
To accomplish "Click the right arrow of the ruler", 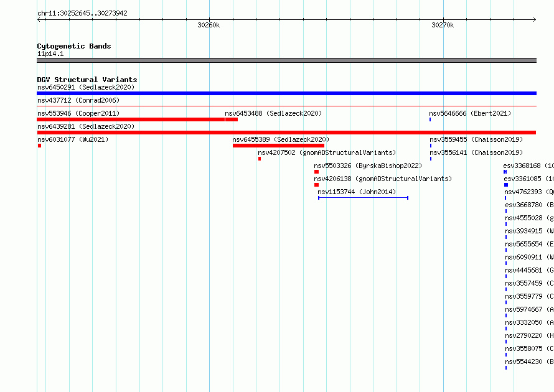I will click(534, 20).
